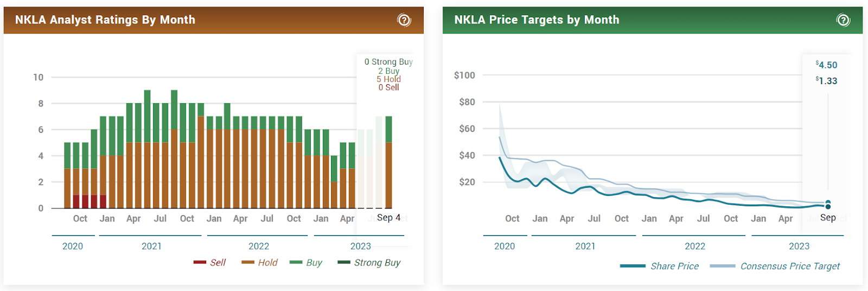The width and height of the screenshot is (868, 291).
Task: Click the $1.33 share price value
Action: [x=826, y=80]
